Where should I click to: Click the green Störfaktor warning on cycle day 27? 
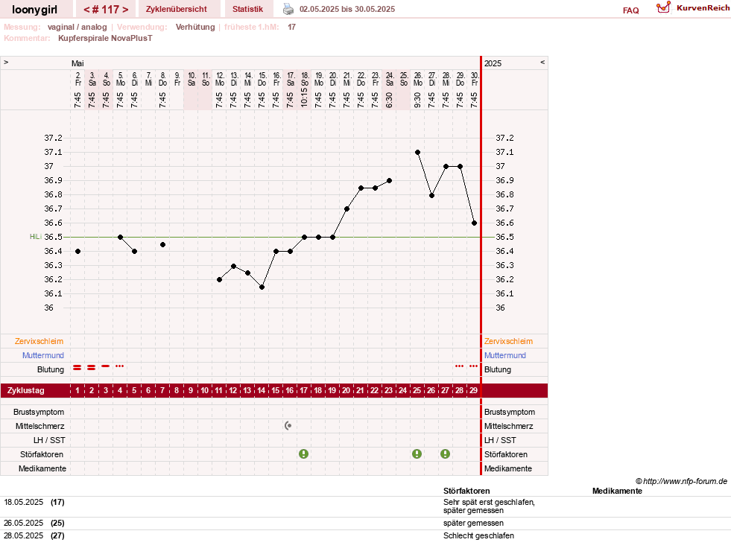click(445, 454)
